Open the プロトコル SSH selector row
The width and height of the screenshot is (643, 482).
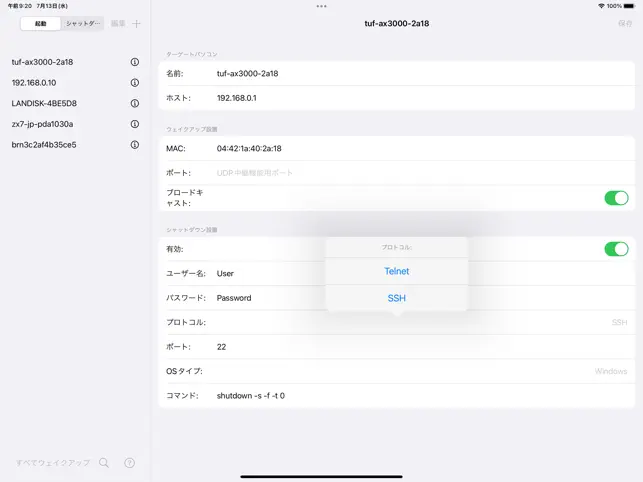397,322
